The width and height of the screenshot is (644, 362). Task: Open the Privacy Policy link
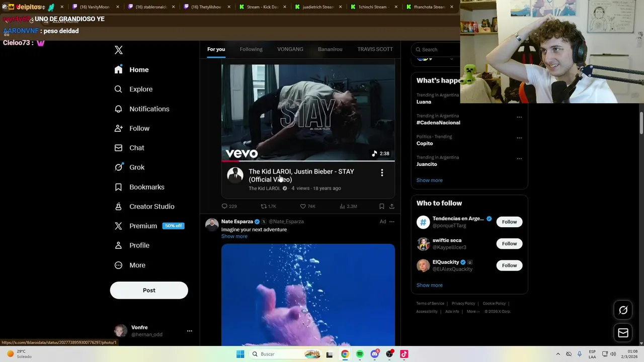click(463, 304)
